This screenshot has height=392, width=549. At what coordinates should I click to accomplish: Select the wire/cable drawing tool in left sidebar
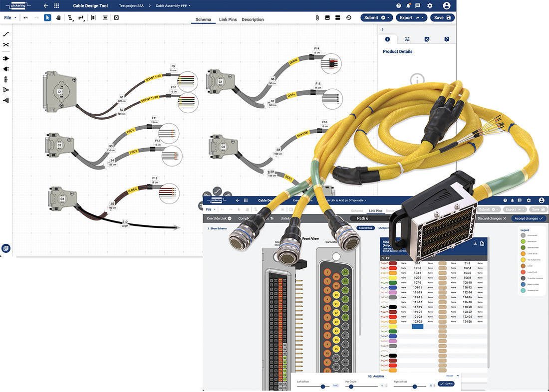pyautogui.click(x=5, y=34)
